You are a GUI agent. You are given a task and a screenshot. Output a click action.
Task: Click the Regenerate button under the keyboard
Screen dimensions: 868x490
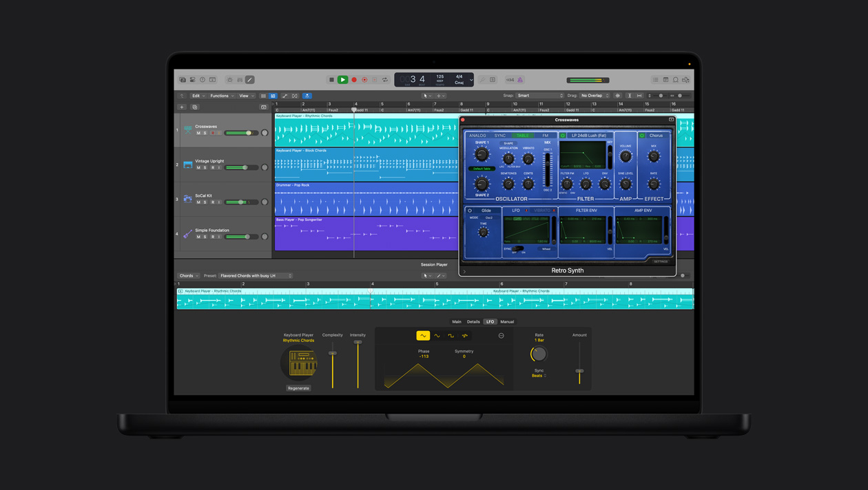point(299,388)
